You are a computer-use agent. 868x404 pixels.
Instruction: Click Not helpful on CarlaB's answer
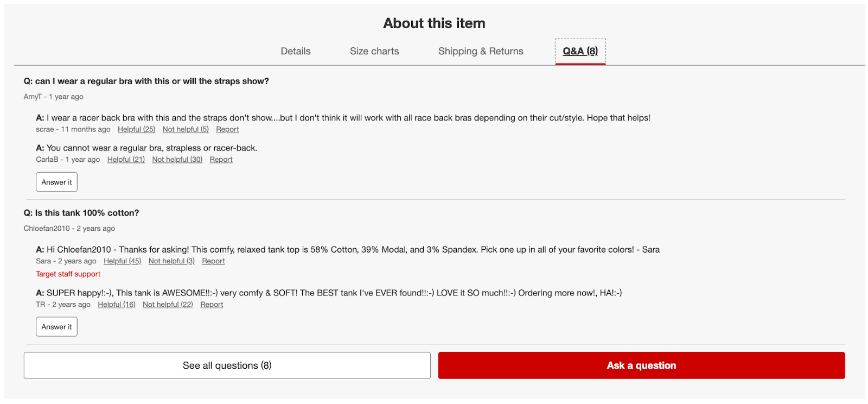(x=177, y=159)
